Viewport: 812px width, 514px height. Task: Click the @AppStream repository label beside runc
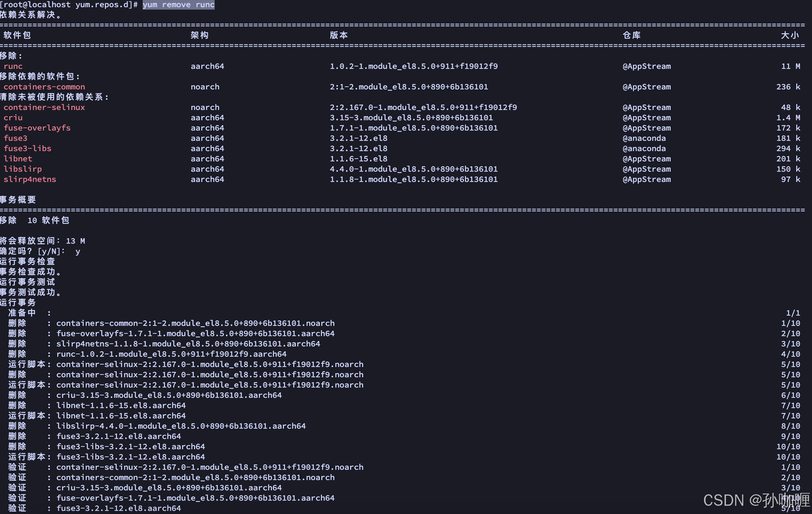[647, 66]
